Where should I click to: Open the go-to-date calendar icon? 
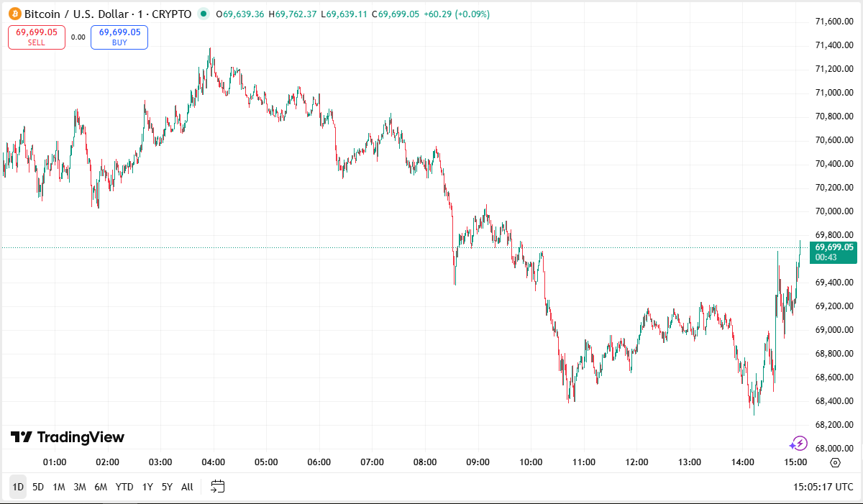tap(218, 487)
